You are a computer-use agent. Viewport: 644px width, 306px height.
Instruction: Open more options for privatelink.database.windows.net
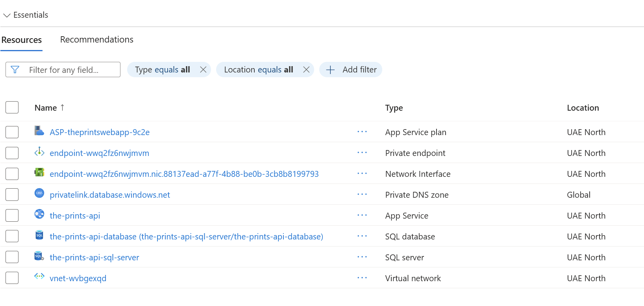click(x=362, y=195)
